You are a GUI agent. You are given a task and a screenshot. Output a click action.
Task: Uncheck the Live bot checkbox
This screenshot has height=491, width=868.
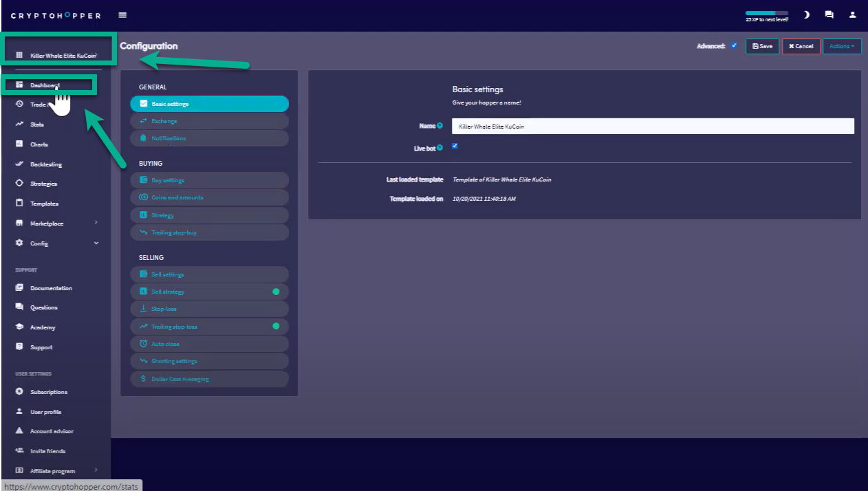455,146
